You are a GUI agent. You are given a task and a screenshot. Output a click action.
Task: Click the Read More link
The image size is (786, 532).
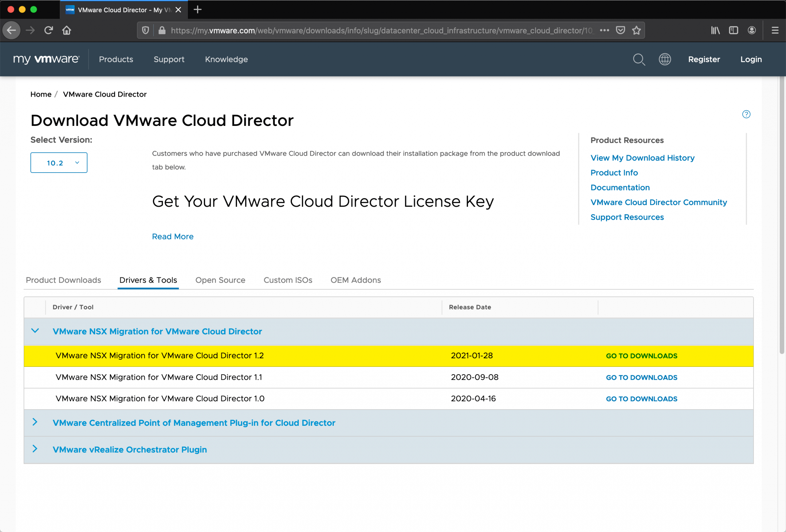click(173, 236)
